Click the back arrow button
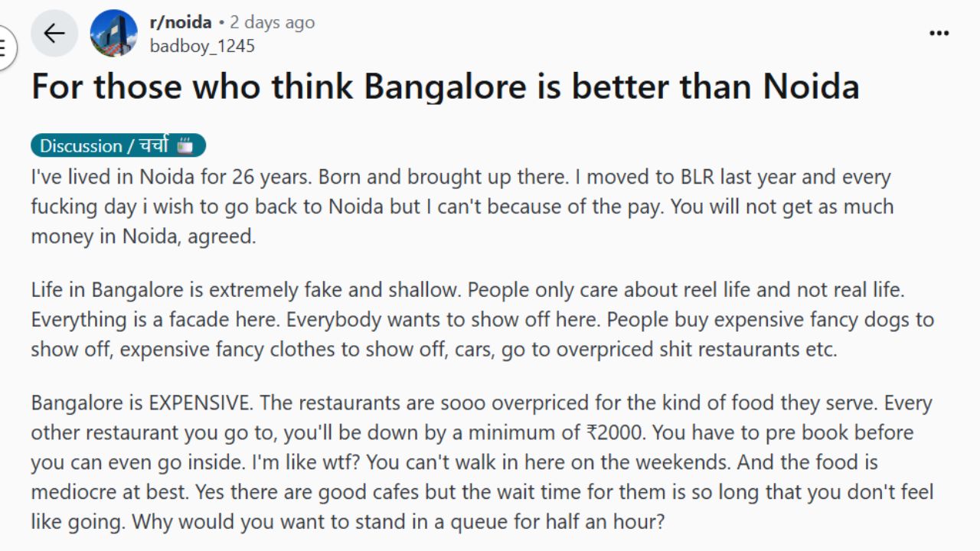Image resolution: width=980 pixels, height=551 pixels. pos(54,34)
